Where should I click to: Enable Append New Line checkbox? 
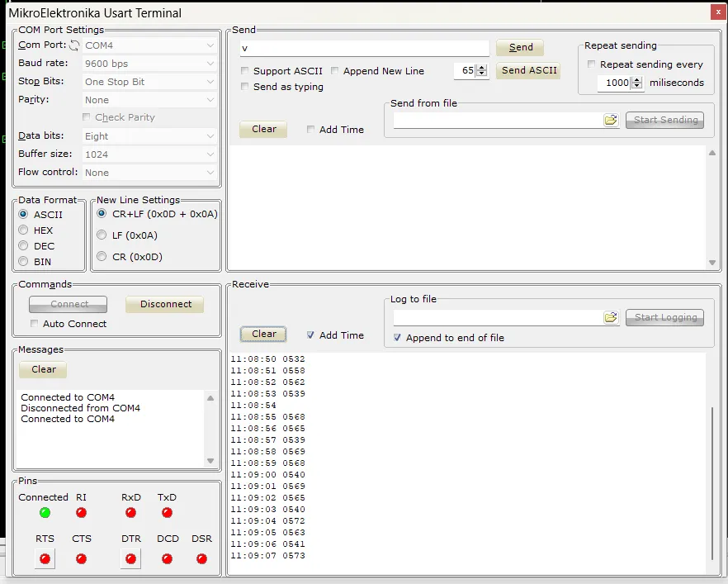pos(335,70)
